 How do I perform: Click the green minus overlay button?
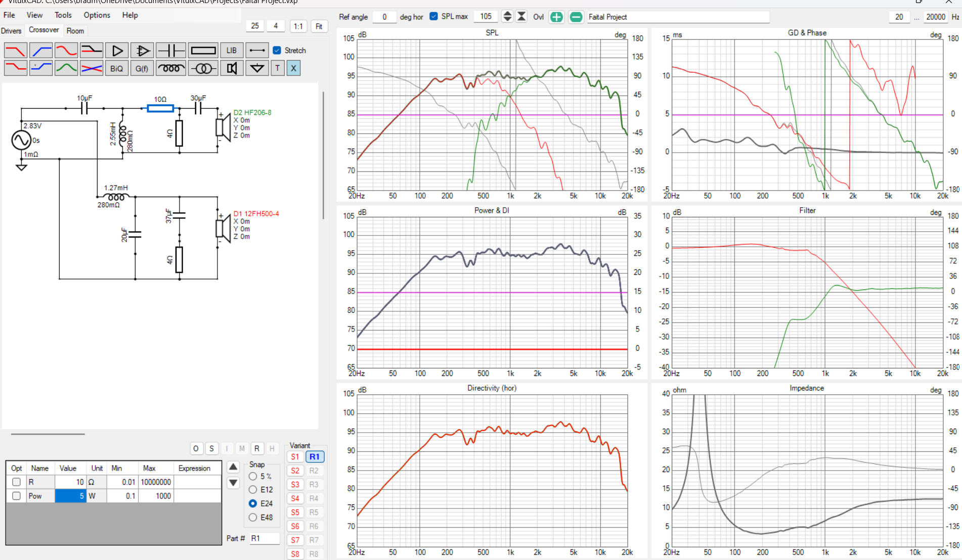(x=576, y=17)
